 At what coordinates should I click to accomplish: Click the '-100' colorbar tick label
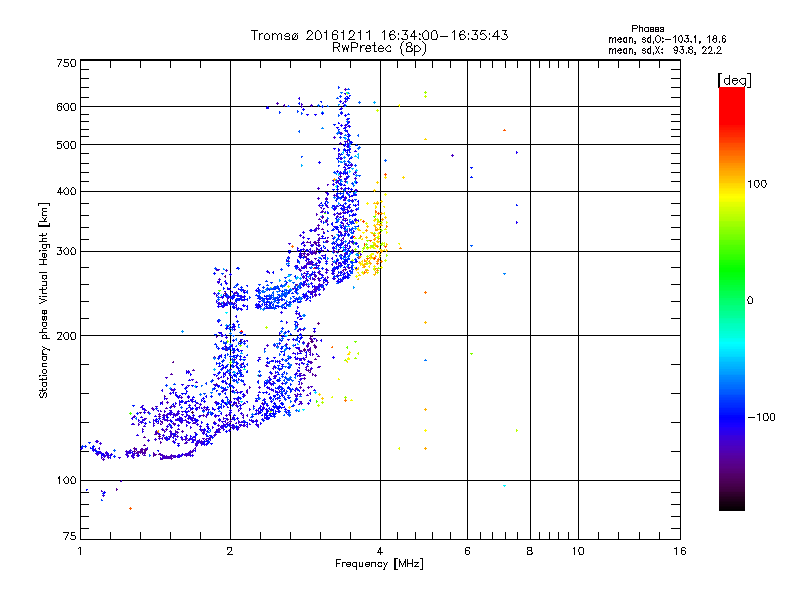point(761,417)
